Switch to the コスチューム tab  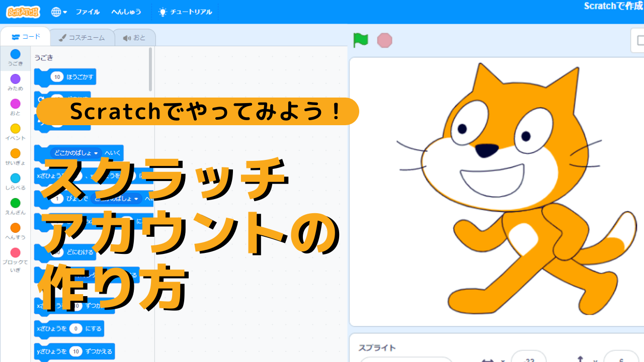82,38
